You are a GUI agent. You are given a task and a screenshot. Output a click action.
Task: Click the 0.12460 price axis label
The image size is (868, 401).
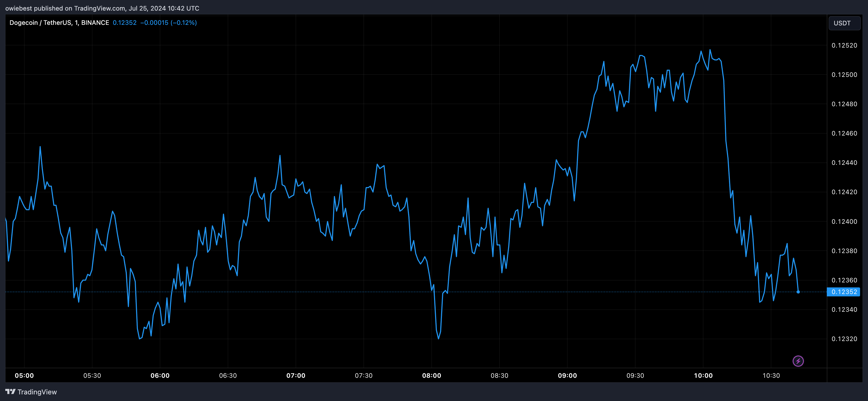tap(844, 133)
